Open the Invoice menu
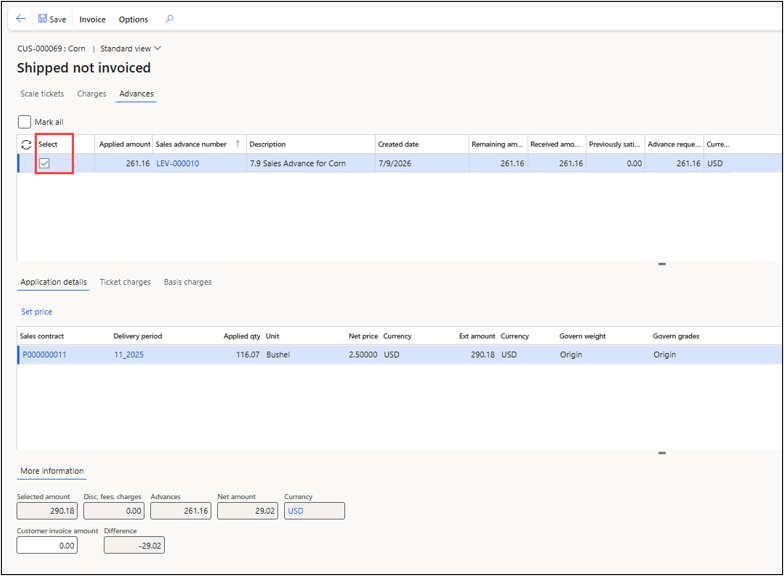The height and width of the screenshot is (576, 784). point(92,20)
